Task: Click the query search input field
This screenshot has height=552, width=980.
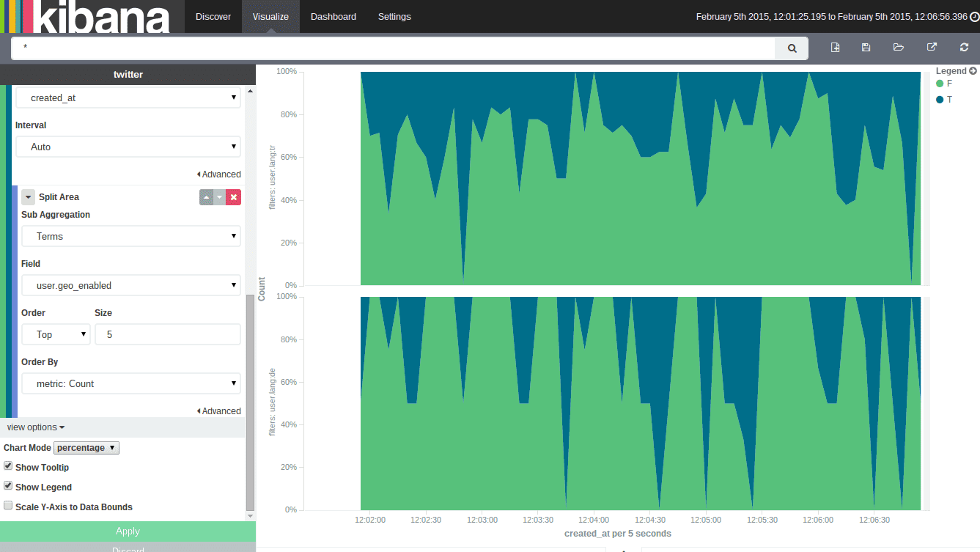Action: (394, 48)
